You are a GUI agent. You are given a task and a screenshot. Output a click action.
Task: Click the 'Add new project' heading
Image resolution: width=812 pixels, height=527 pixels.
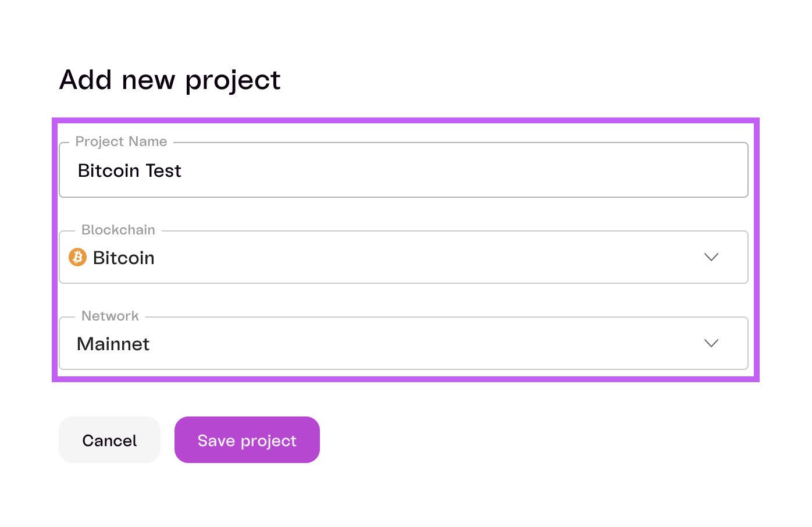170,80
